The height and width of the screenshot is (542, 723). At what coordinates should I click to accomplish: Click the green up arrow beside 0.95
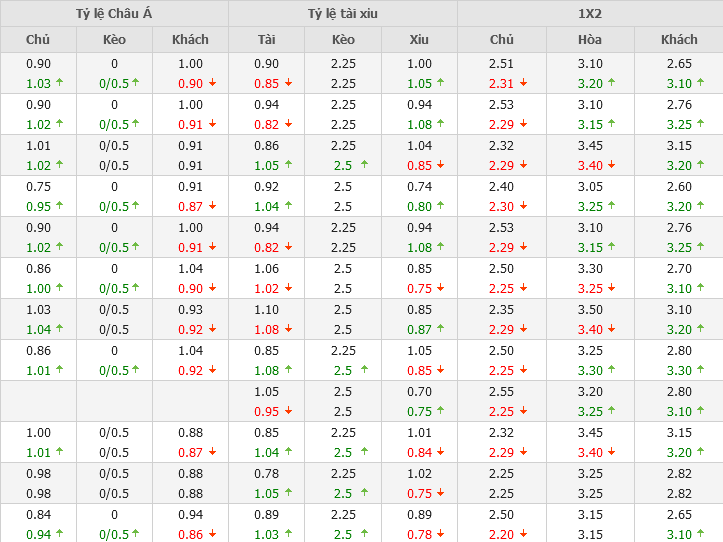coord(59,206)
